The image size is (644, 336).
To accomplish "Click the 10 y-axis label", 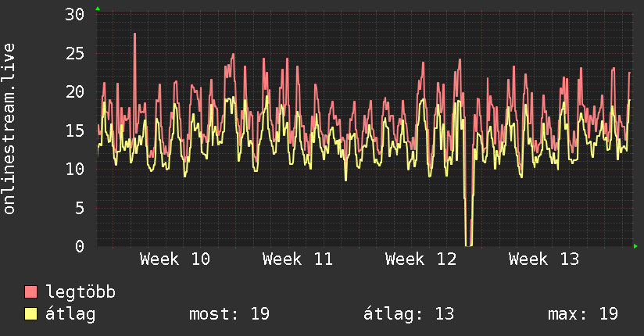I will coord(75,170).
